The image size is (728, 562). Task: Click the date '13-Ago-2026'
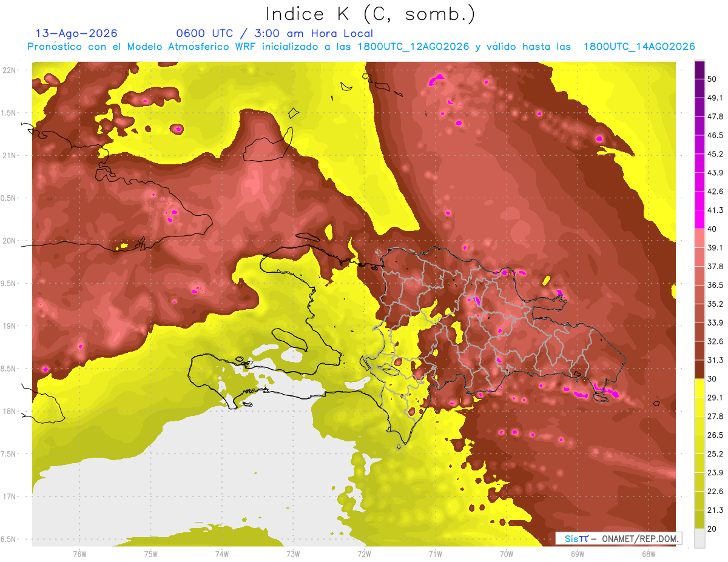pos(76,33)
